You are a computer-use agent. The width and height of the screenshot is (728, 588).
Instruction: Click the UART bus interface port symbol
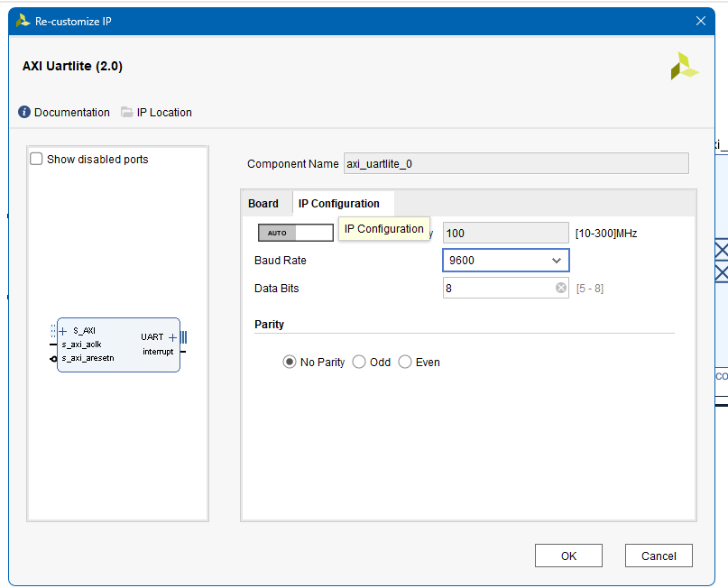coord(183,337)
